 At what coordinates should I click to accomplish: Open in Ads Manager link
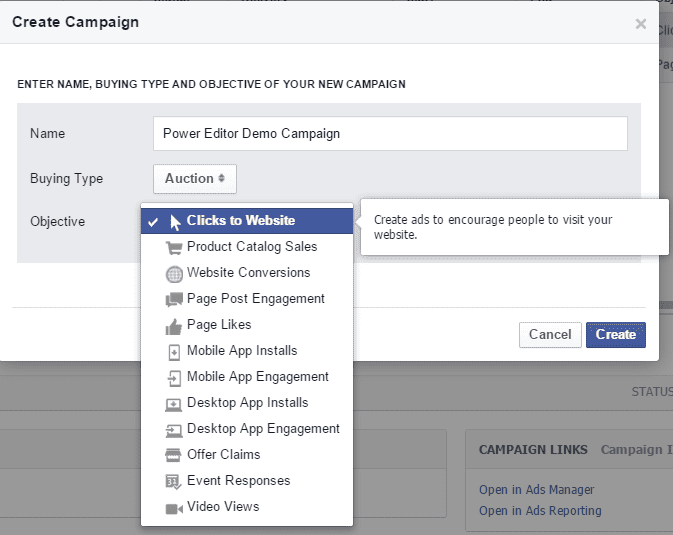coord(536,490)
